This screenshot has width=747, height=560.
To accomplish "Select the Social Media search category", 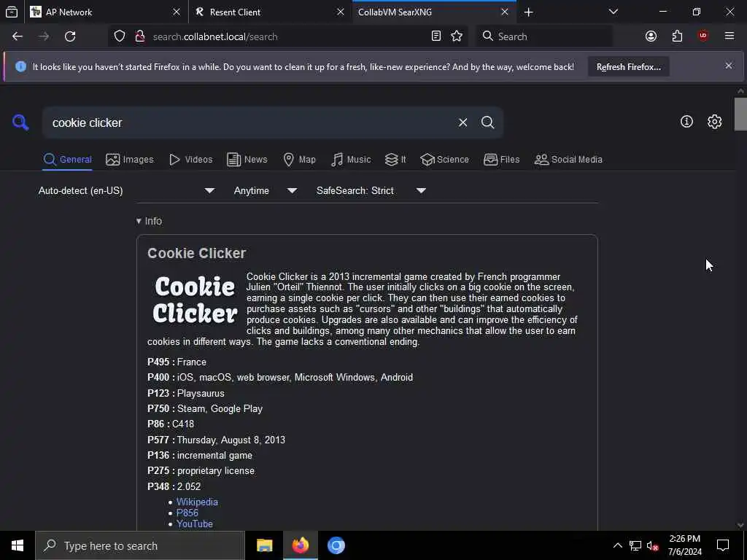I will tap(568, 160).
